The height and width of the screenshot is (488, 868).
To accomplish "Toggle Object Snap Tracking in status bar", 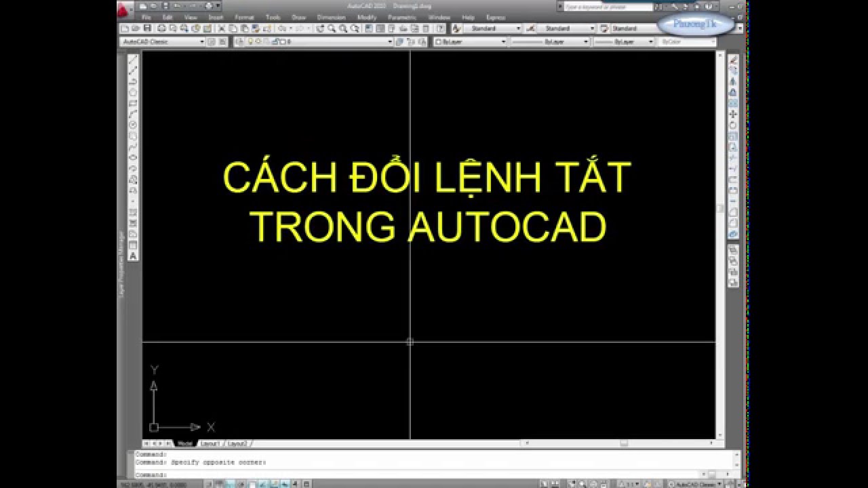I will (x=263, y=484).
